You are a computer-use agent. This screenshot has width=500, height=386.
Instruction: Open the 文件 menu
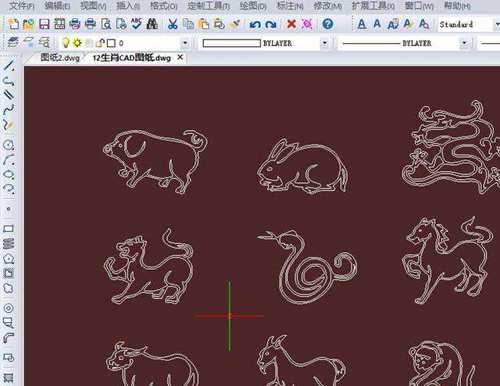click(22, 6)
